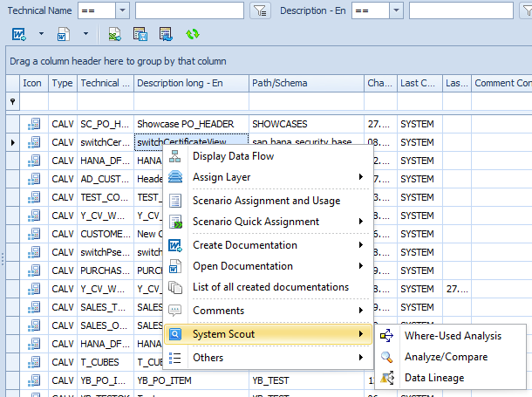Sort by the Path/Schema column header
532x397 pixels.
click(x=305, y=83)
